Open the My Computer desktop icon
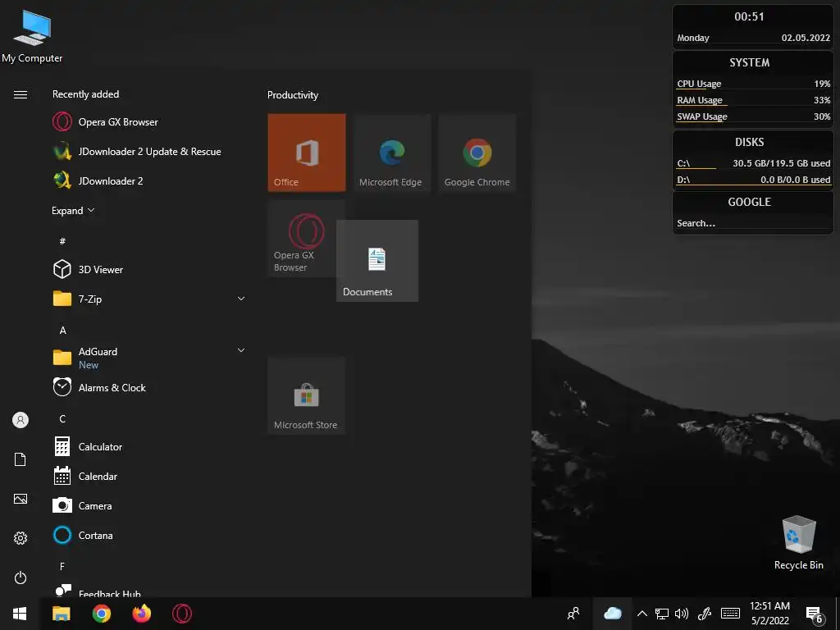The width and height of the screenshot is (840, 630). [32, 36]
